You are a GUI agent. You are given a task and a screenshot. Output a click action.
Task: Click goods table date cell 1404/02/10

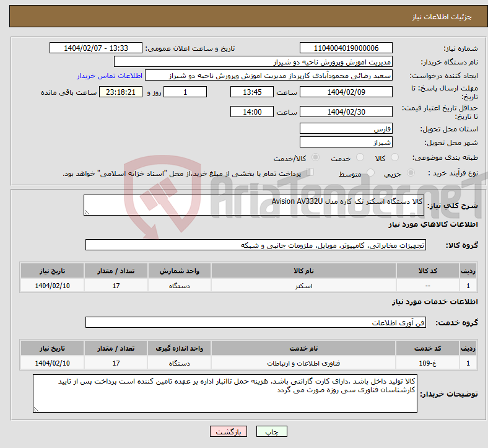pyautogui.click(x=52, y=286)
